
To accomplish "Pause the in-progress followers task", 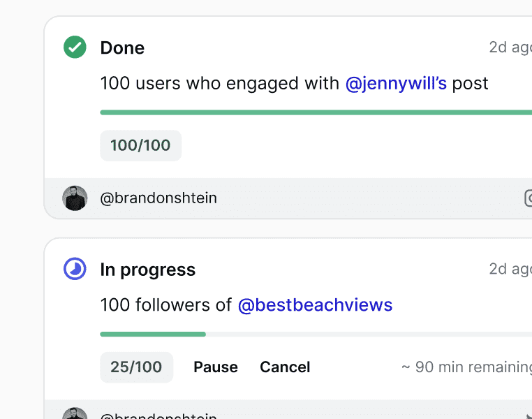I will click(216, 367).
